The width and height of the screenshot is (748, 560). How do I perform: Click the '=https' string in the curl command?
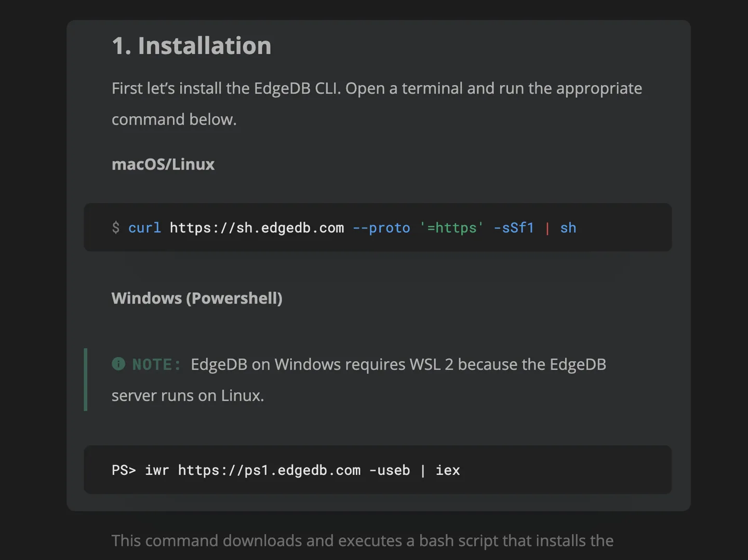[x=451, y=228]
